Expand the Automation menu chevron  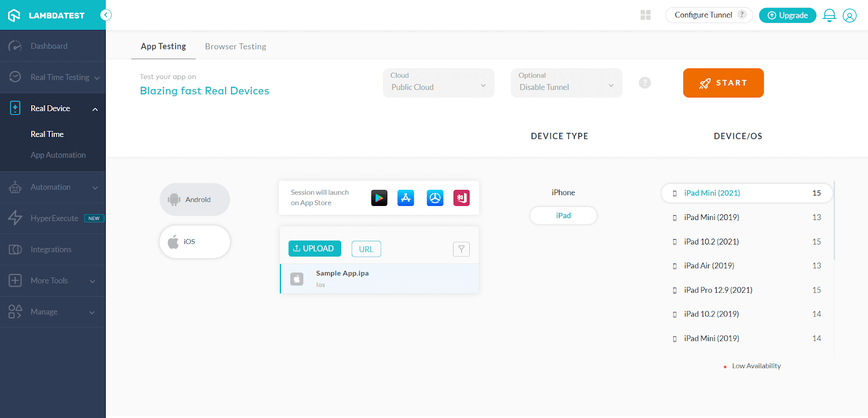pyautogui.click(x=95, y=188)
